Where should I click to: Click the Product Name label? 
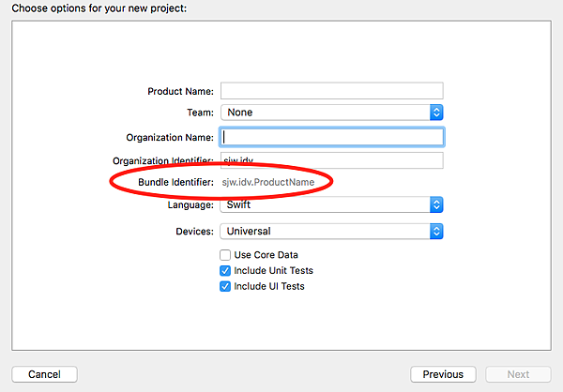click(x=181, y=91)
